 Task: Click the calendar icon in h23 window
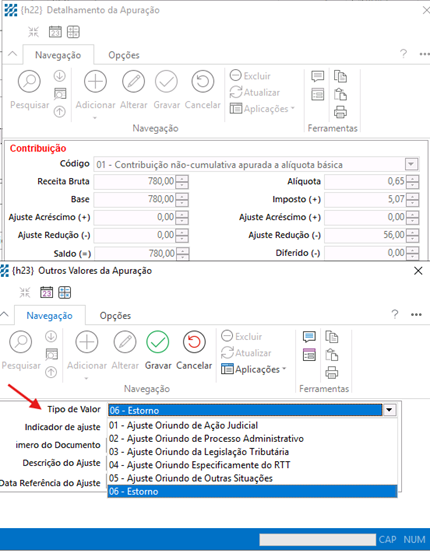click(47, 292)
